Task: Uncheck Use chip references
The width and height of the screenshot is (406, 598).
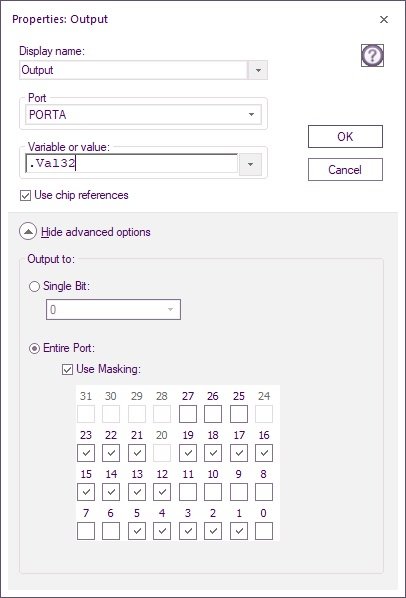Action: pyautogui.click(x=25, y=196)
